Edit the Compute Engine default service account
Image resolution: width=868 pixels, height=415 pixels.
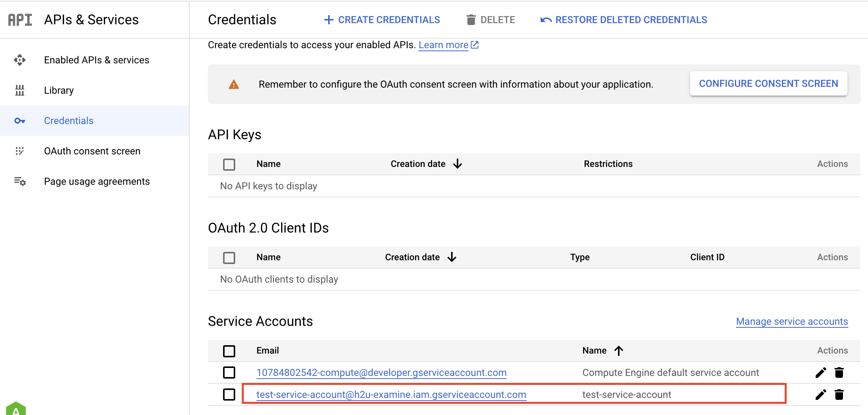pos(821,373)
